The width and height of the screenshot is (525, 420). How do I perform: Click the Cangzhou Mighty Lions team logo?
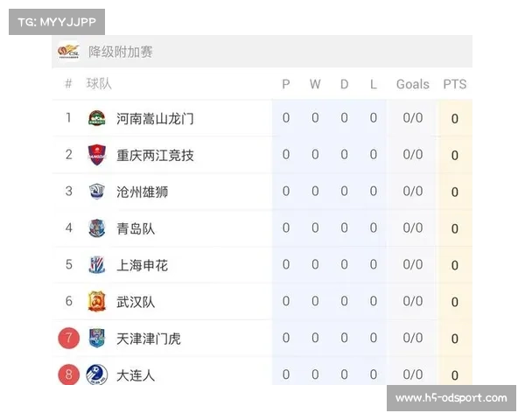[x=97, y=192]
